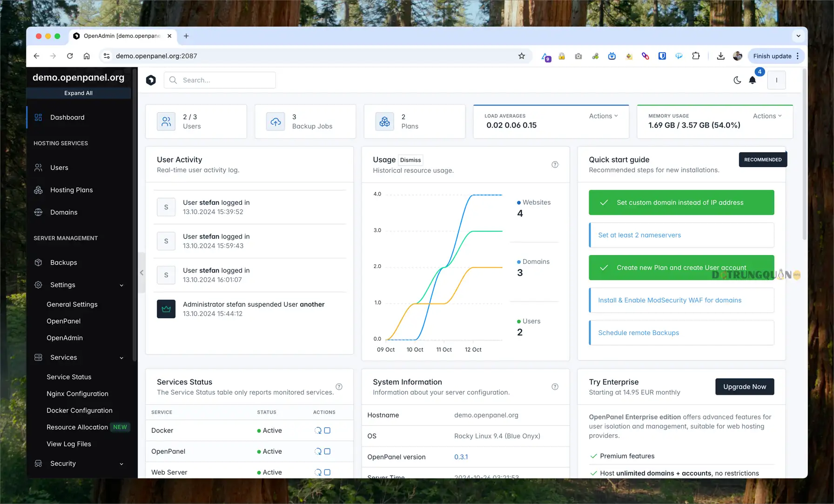
Task: Open a new browser tab
Action: (x=186, y=36)
